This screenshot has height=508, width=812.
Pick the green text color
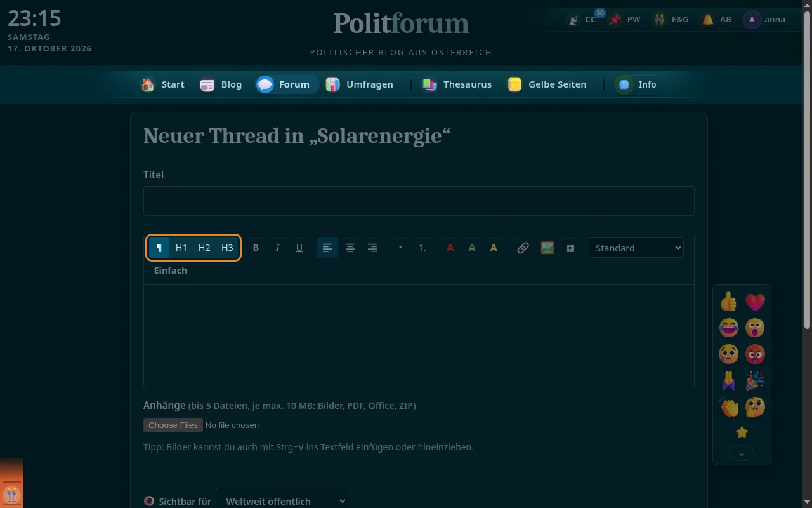[472, 248]
